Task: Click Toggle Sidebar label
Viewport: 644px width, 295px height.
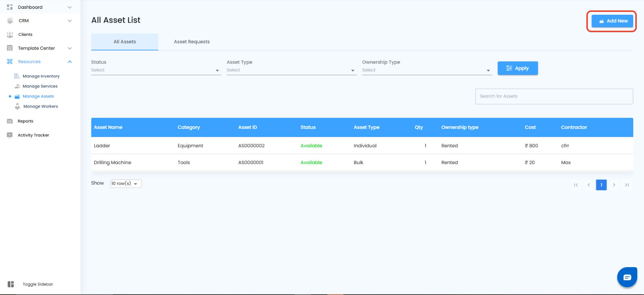Action: (38, 284)
